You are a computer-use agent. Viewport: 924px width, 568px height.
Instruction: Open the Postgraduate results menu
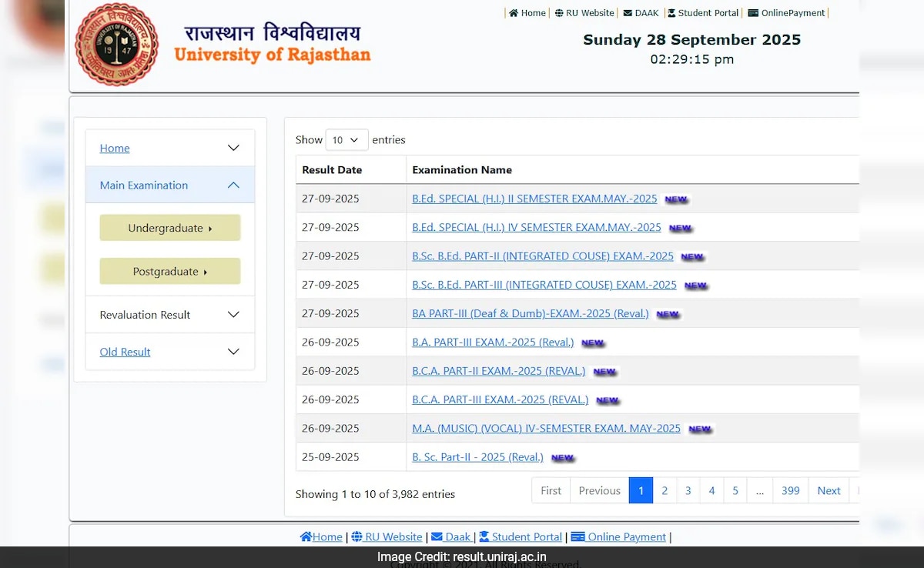tap(170, 272)
